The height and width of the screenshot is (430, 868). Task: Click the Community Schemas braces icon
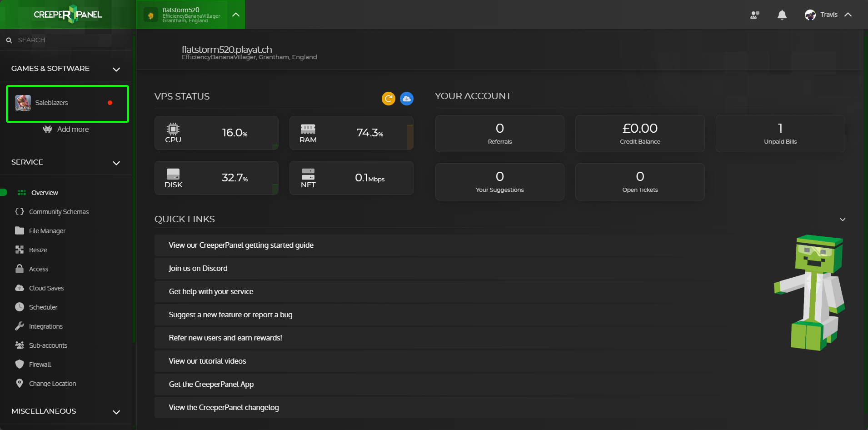click(x=20, y=211)
